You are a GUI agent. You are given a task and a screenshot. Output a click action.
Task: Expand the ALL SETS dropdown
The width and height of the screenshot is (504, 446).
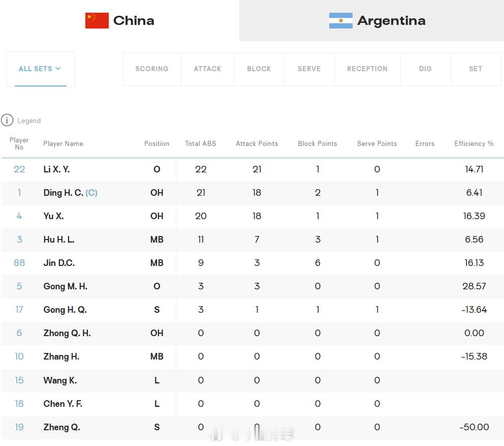(x=40, y=69)
